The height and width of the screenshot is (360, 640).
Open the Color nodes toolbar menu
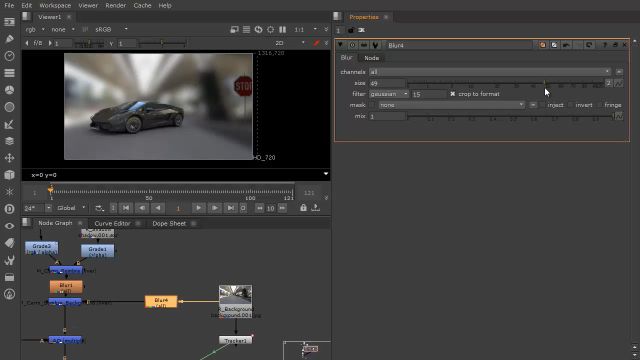click(x=9, y=90)
